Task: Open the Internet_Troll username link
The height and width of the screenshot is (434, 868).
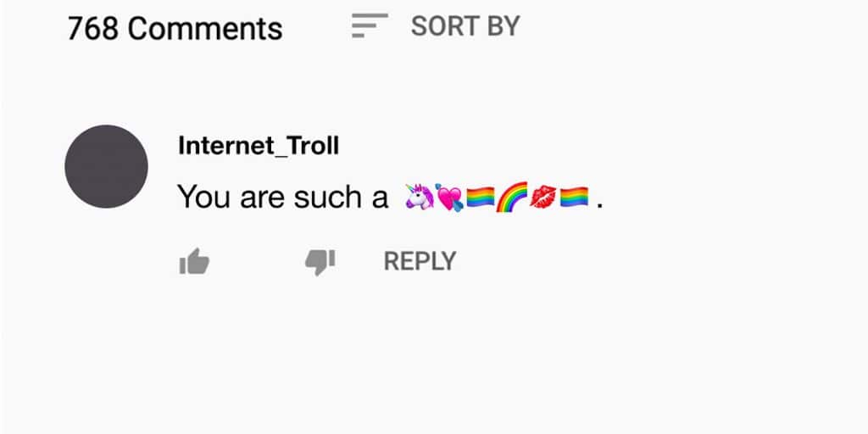Action: click(259, 146)
